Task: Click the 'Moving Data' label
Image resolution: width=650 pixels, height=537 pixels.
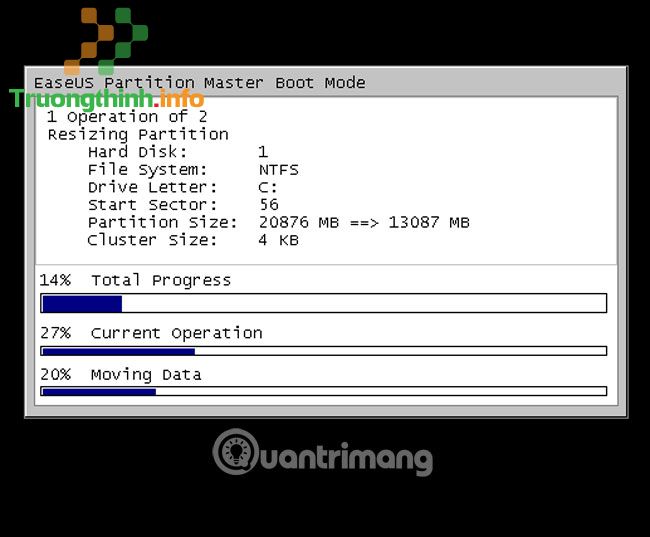Action: pyautogui.click(x=146, y=375)
